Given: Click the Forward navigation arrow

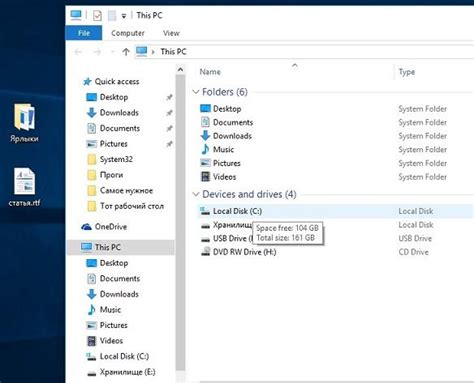Looking at the screenshot, I should tap(97, 52).
